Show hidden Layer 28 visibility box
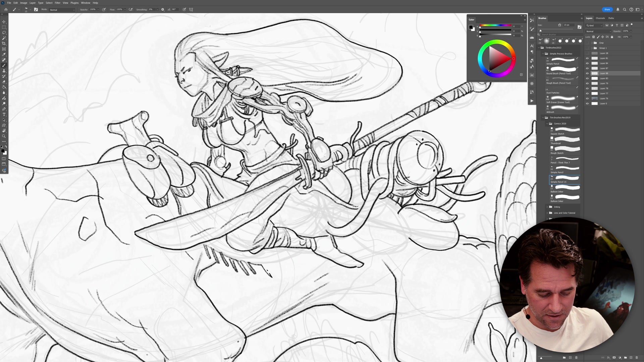 587,53
